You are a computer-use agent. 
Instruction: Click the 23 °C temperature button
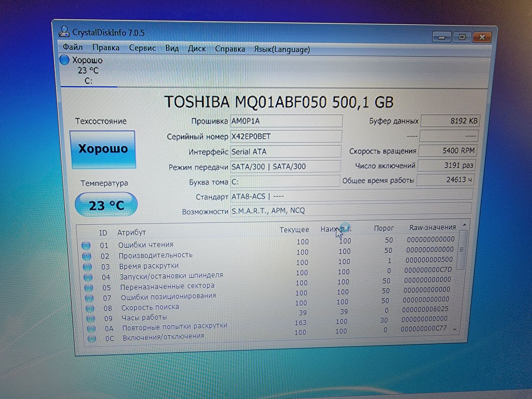(x=106, y=205)
